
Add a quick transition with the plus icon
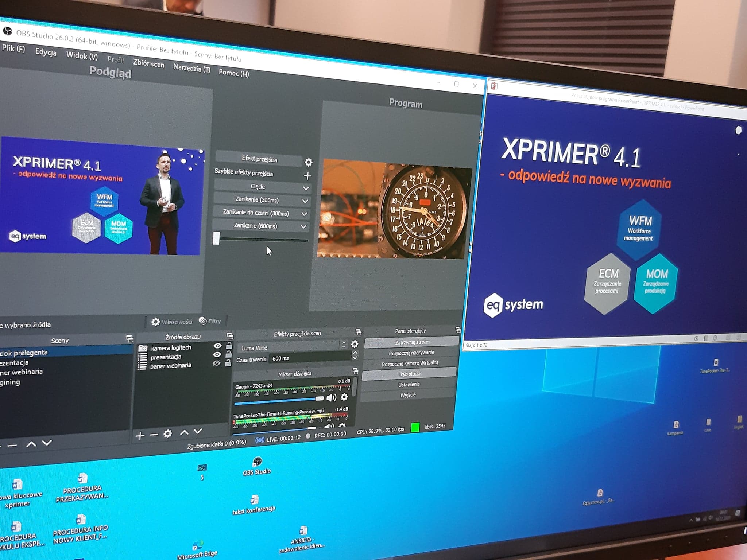[308, 176]
